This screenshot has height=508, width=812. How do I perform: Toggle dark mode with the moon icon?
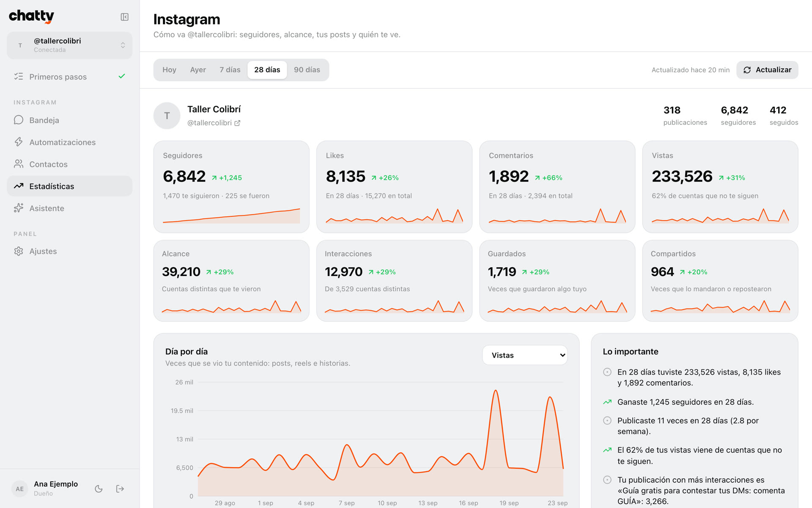click(x=99, y=489)
